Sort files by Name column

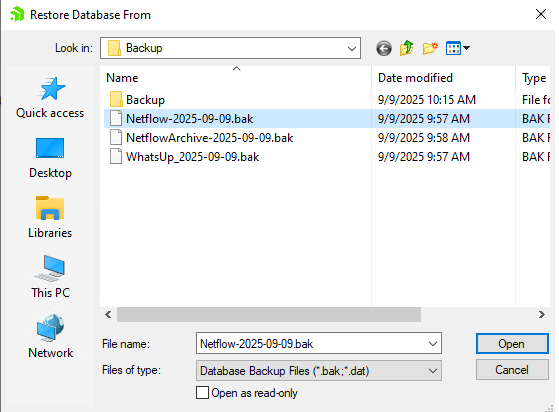pos(236,78)
